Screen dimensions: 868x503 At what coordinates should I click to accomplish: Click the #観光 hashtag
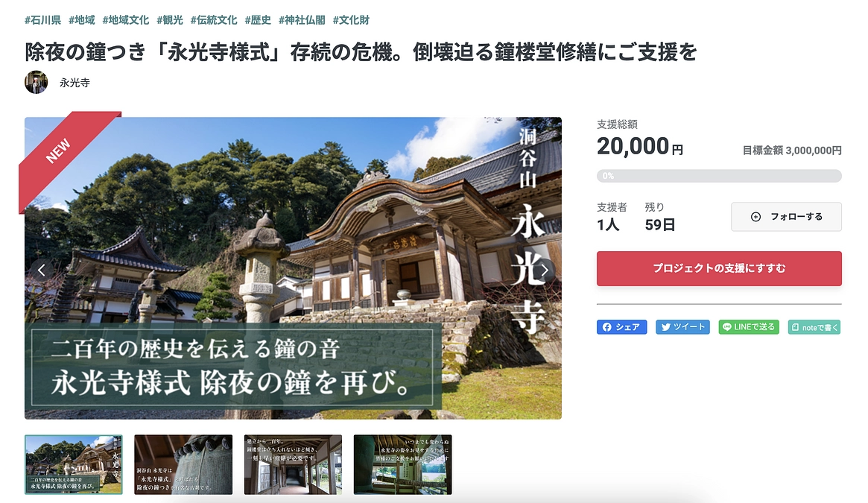169,20
